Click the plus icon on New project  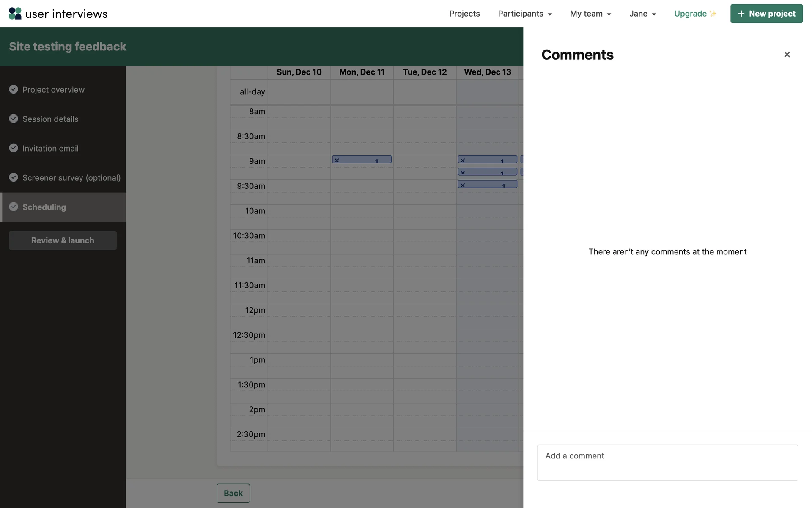(x=741, y=14)
